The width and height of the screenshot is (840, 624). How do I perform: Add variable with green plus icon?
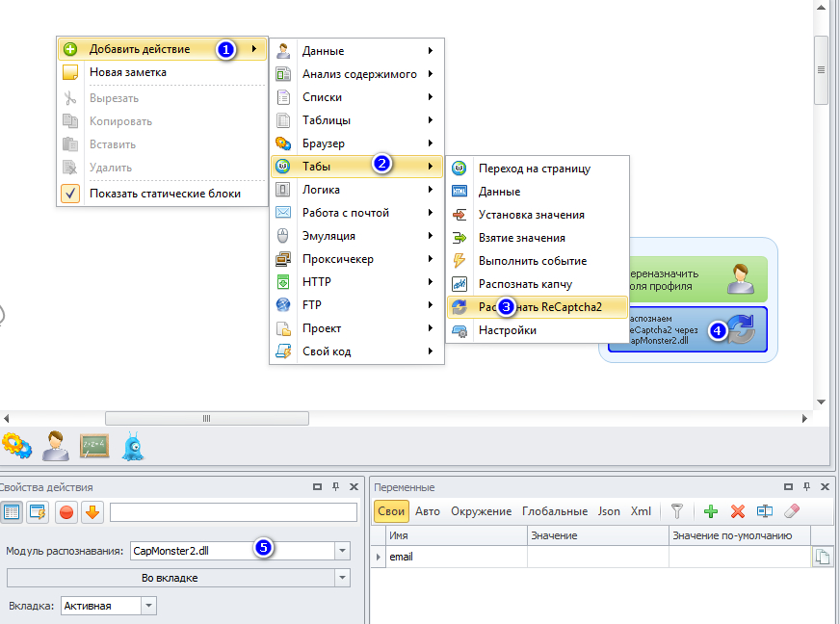click(711, 511)
